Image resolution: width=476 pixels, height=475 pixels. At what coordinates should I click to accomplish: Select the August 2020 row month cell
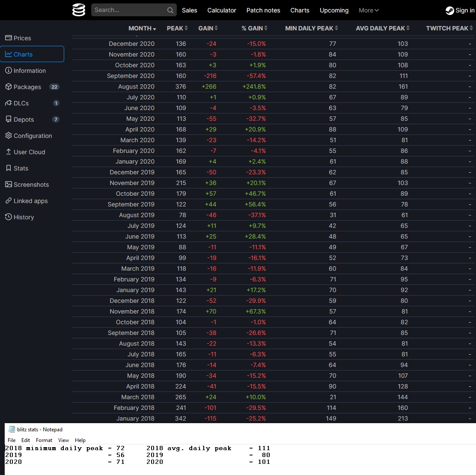coord(136,87)
